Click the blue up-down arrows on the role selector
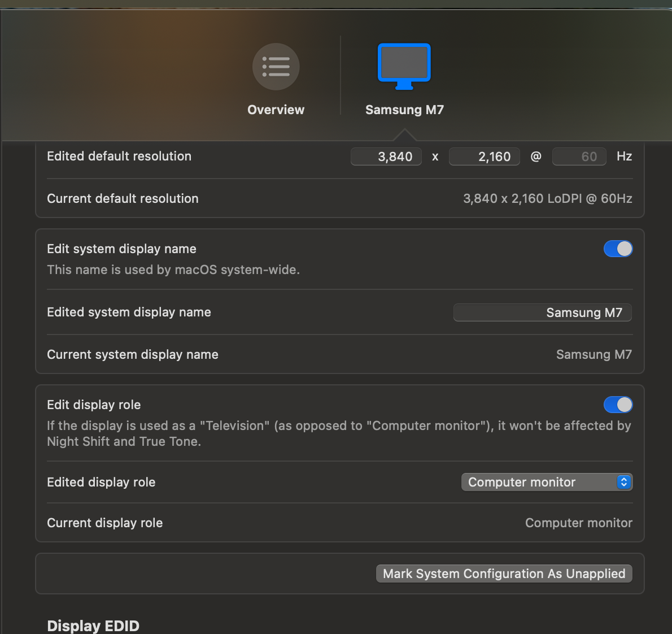Screen dimensions: 672x634 [623, 482]
